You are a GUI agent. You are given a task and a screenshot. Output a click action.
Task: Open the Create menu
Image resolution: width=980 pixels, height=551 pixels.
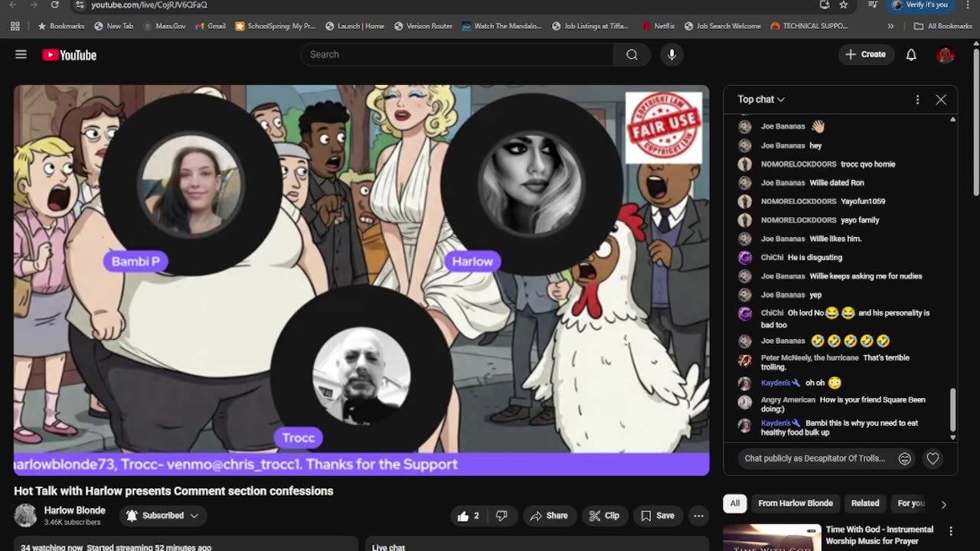click(865, 54)
